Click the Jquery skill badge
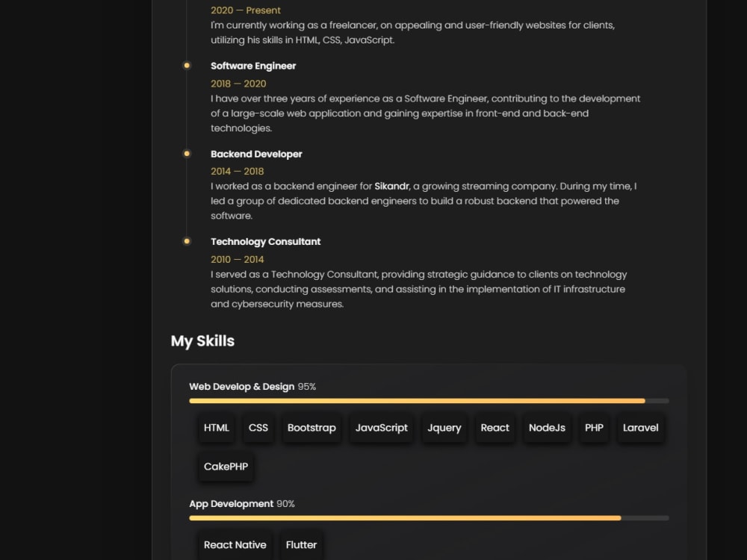This screenshot has width=747, height=560. coord(444,428)
